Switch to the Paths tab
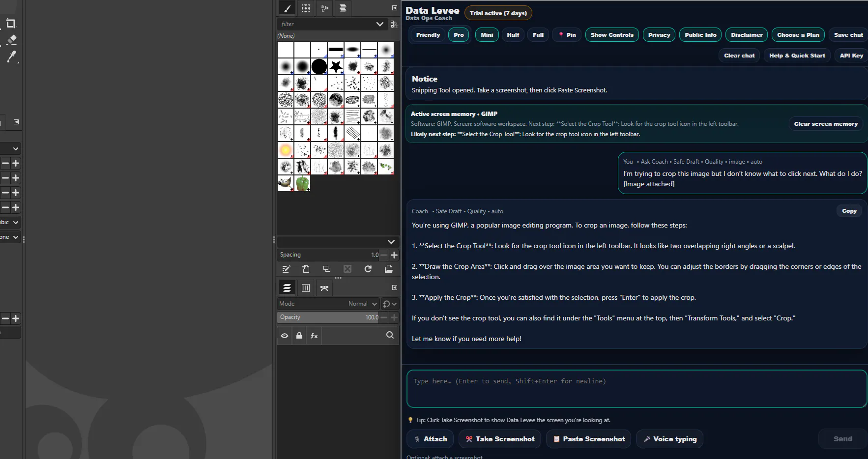 pyautogui.click(x=324, y=288)
